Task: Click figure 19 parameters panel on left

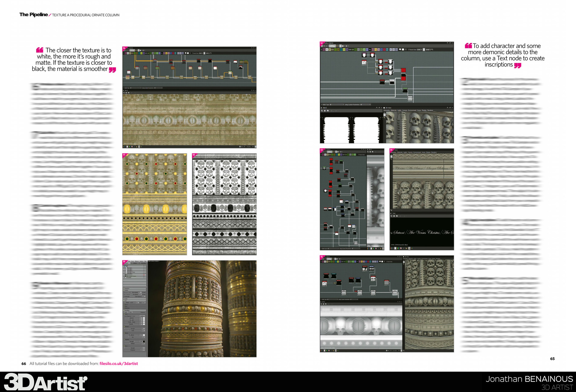Action: (135, 309)
